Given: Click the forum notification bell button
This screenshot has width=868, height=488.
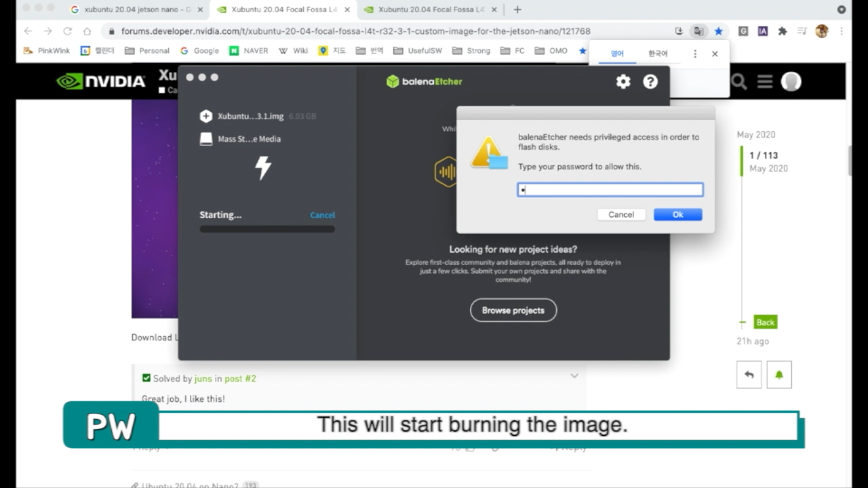Looking at the screenshot, I should [x=779, y=375].
